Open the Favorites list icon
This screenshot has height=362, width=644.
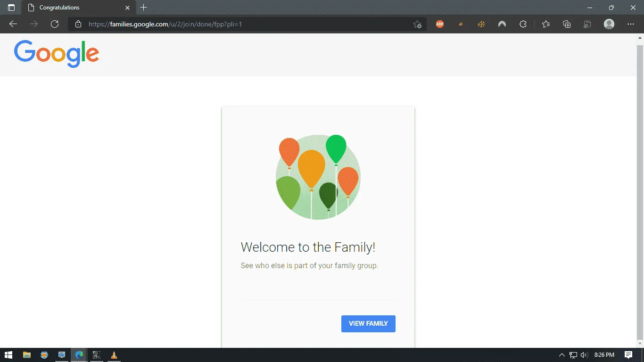click(x=546, y=24)
